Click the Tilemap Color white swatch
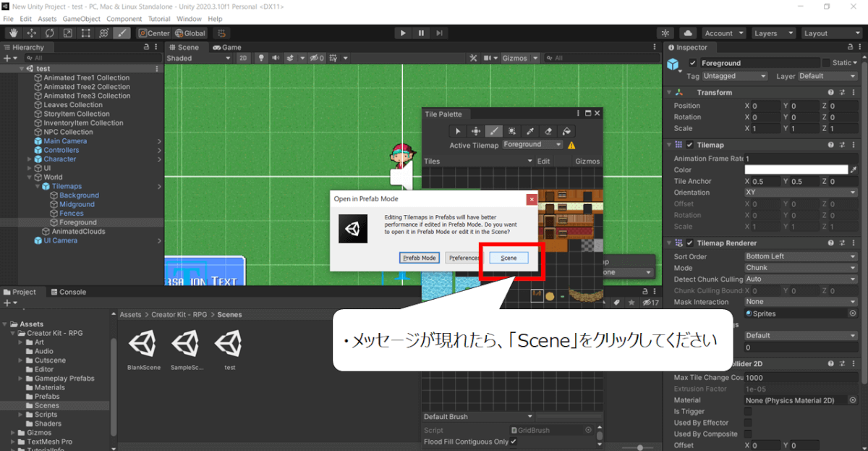868x451 pixels. click(795, 170)
